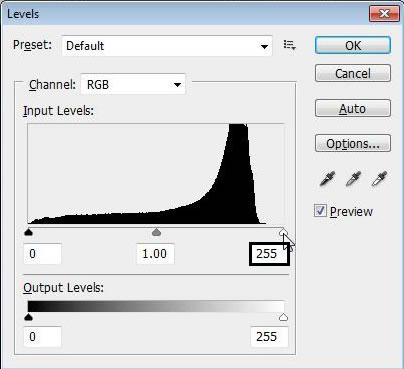Select the output black level slider
The image size is (404, 369).
pos(29,317)
